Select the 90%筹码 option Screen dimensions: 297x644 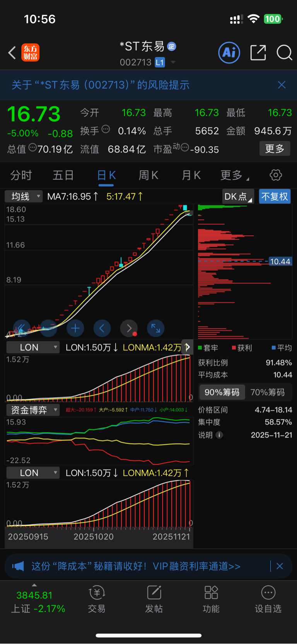point(222,392)
